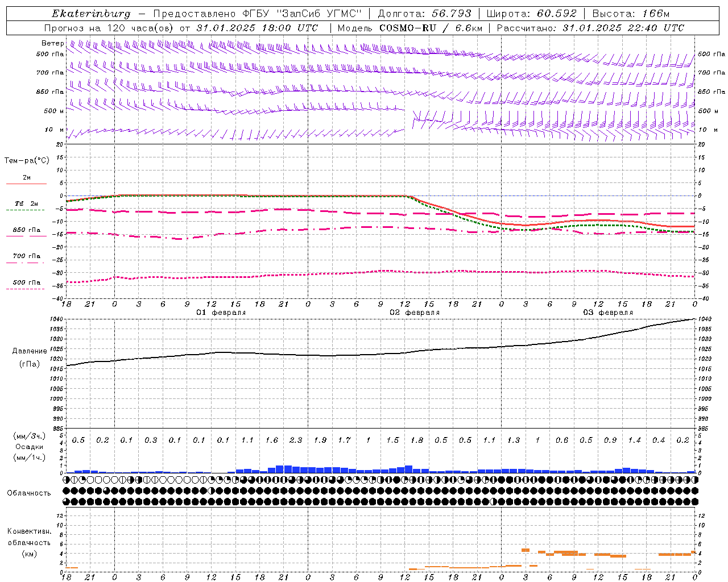Click the (мм/3ч.) unit label
Viewport: 728px width, 582px height.
[x=30, y=436]
